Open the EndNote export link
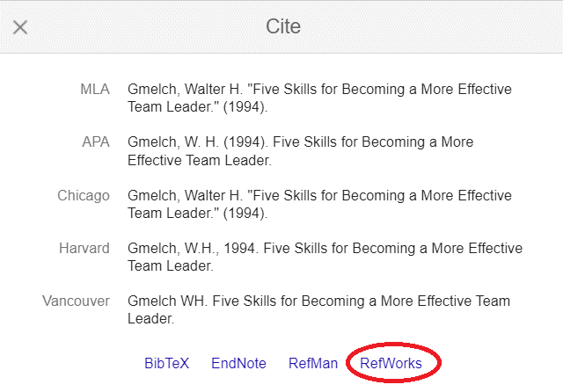The width and height of the screenshot is (563, 392). point(238,363)
